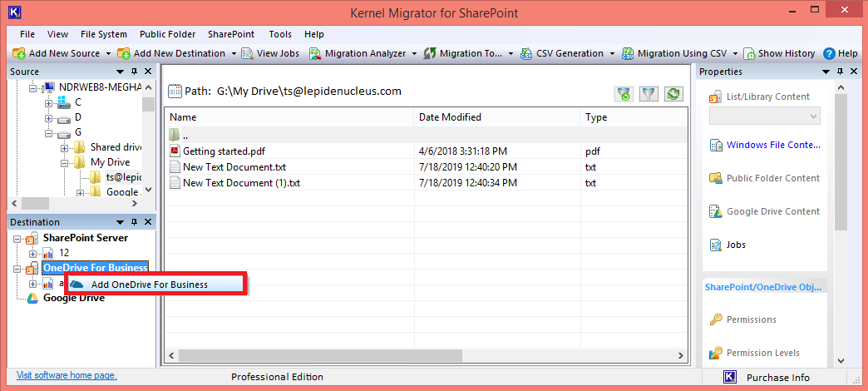Image resolution: width=868 pixels, height=391 pixels.
Task: Open the Source panel options arrow
Action: click(120, 72)
